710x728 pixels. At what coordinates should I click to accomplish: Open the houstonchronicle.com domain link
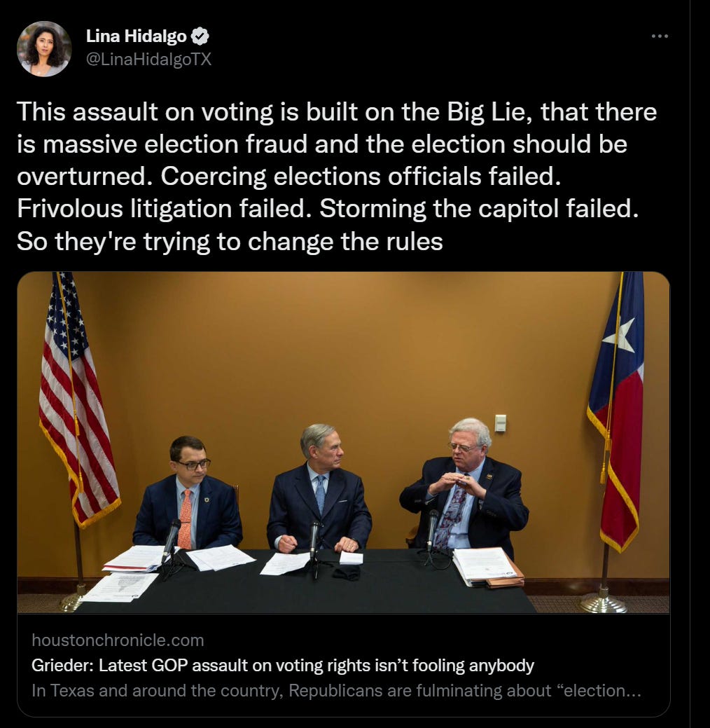click(x=118, y=640)
